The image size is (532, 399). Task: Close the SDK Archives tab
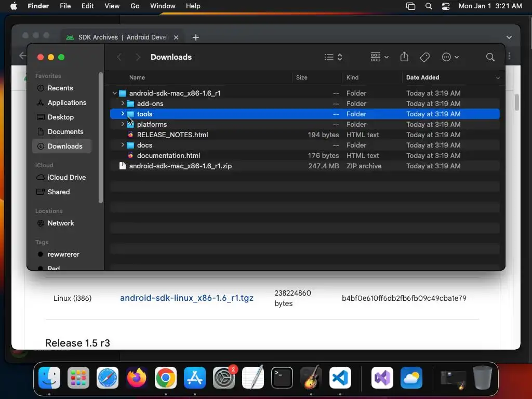tap(176, 37)
